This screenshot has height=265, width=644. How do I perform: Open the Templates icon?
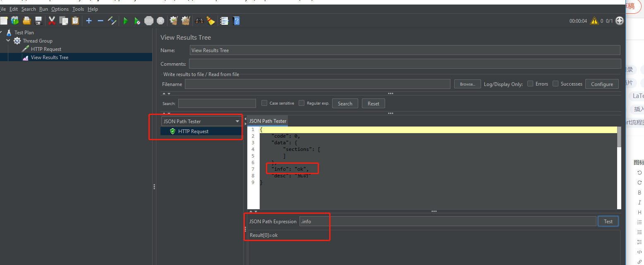[x=15, y=21]
